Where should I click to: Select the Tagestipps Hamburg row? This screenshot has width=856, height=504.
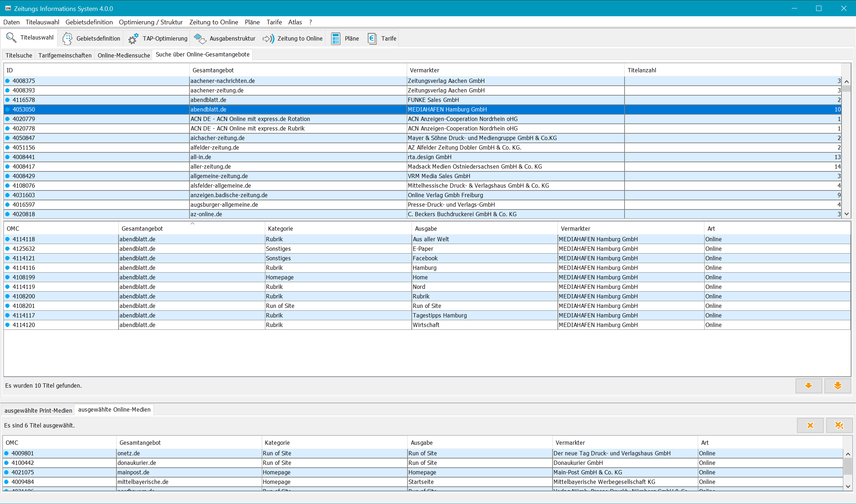(427, 315)
